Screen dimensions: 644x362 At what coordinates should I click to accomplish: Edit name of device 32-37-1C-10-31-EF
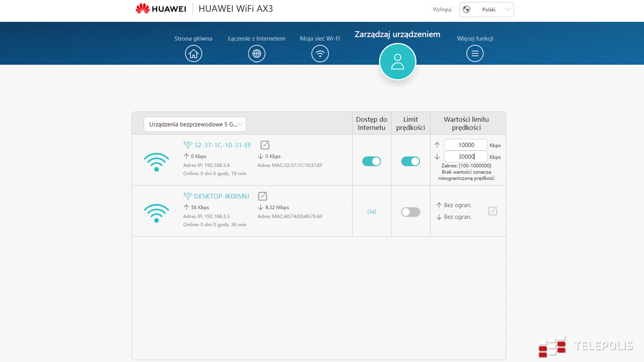(265, 145)
